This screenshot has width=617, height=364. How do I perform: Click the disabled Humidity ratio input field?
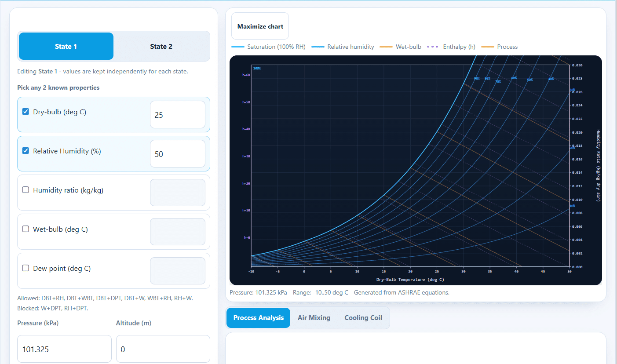coord(178,193)
